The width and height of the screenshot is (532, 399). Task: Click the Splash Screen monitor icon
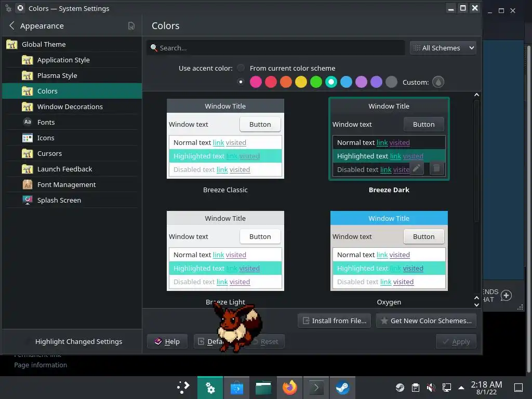28,200
